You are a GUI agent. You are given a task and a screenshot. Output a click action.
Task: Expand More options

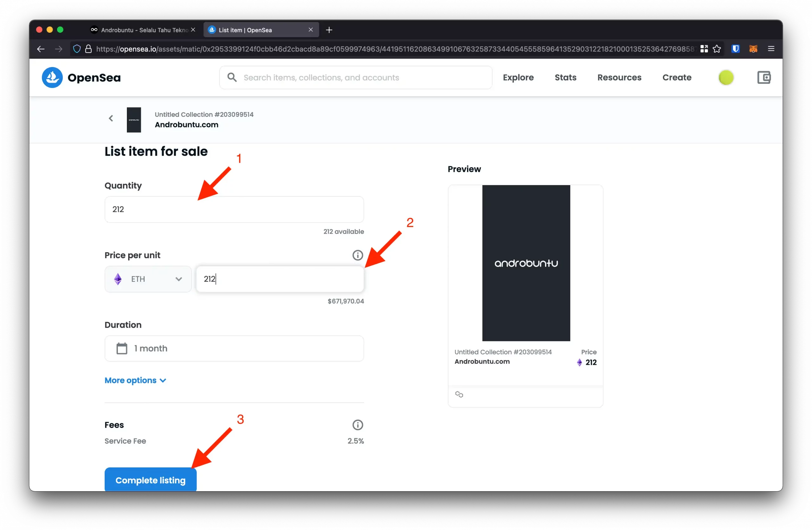click(135, 380)
